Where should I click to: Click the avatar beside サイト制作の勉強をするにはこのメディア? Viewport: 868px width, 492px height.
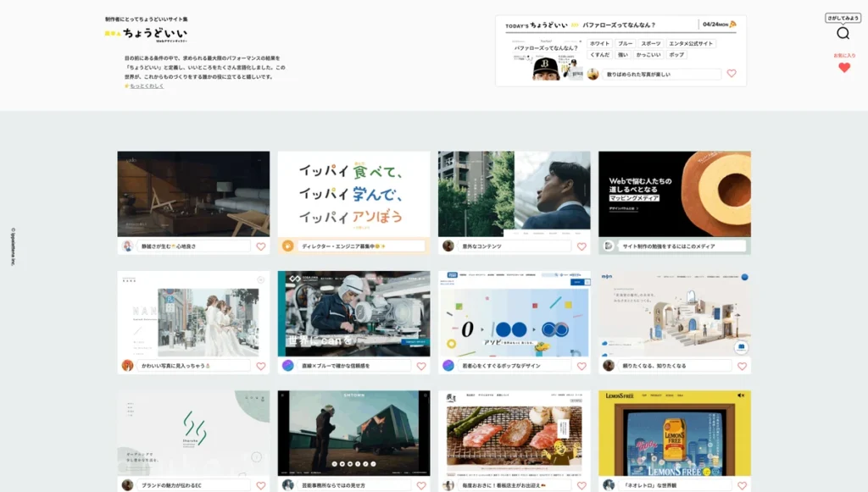coord(609,246)
